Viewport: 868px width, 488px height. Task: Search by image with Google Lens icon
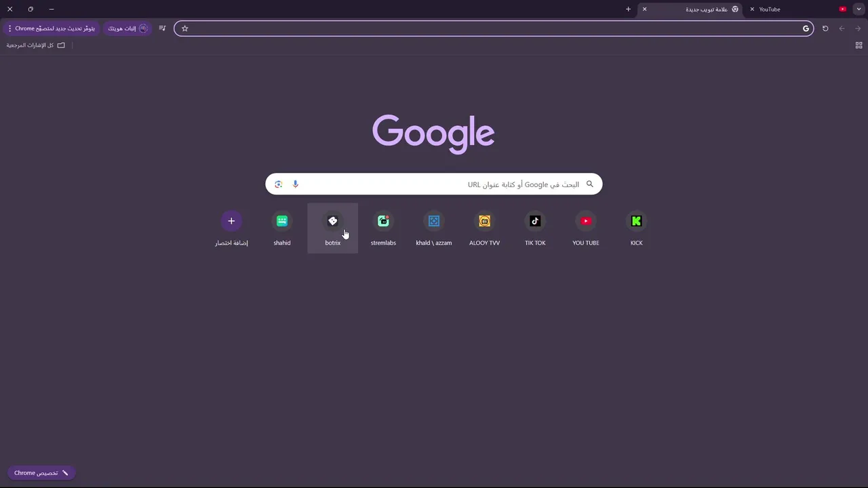pyautogui.click(x=278, y=184)
